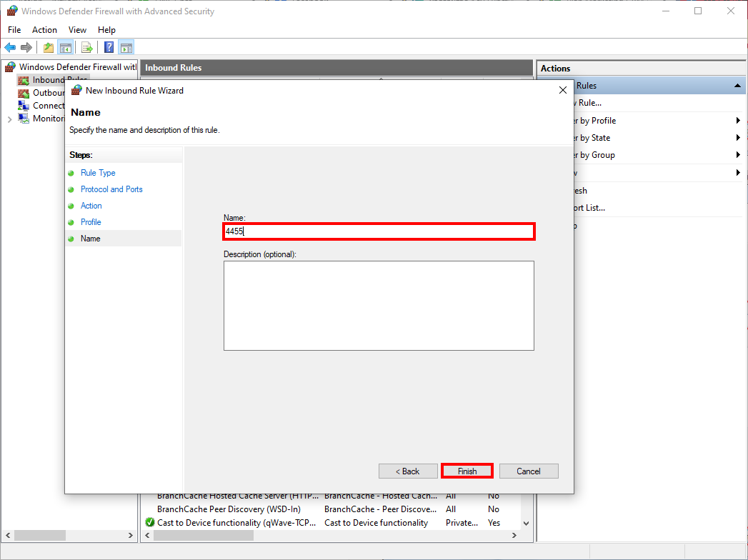Click Export List... in the Actions pane

point(589,207)
